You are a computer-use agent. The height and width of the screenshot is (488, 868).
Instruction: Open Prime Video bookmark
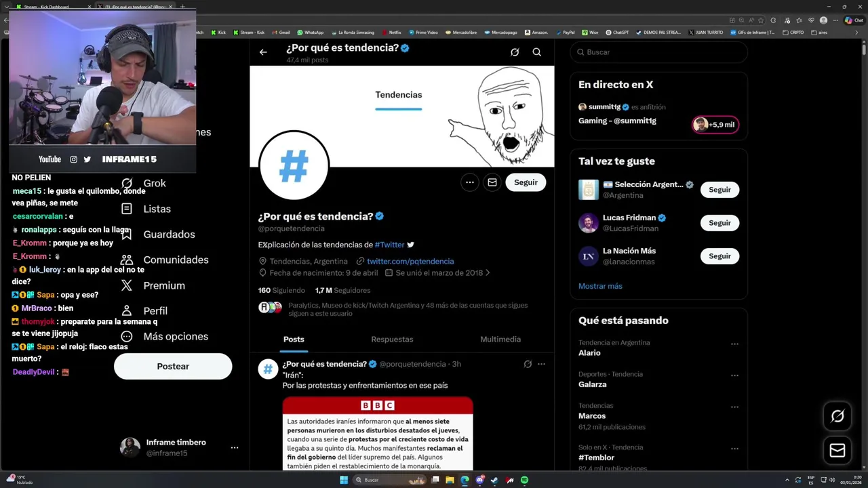[423, 32]
